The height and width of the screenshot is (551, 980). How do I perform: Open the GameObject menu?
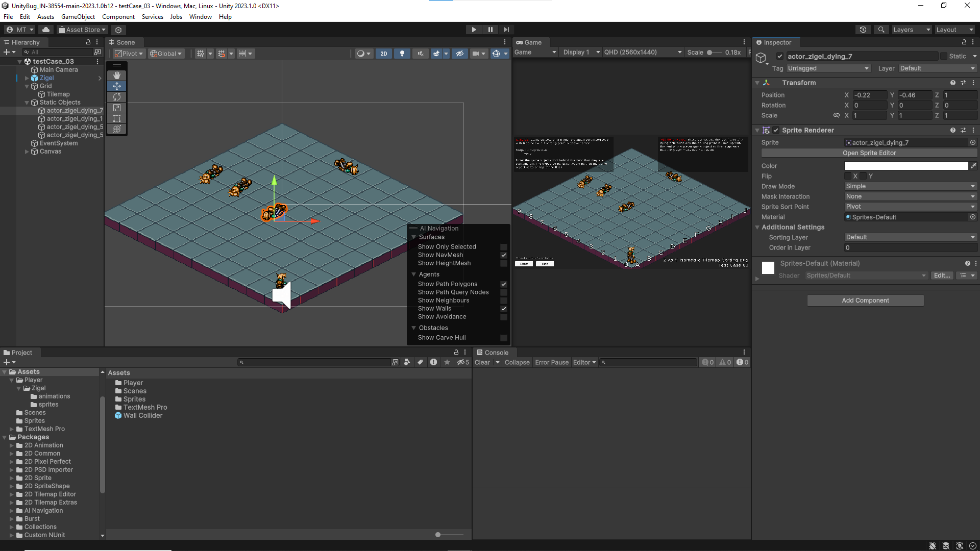tap(78, 17)
